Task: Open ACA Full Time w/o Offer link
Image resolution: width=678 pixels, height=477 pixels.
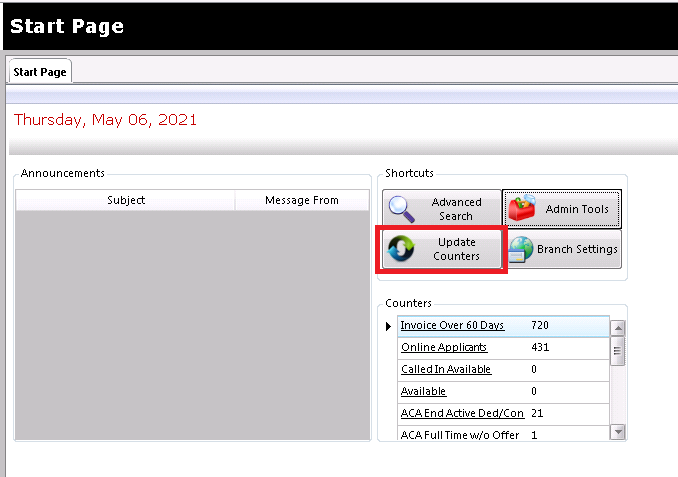Action: pos(460,435)
